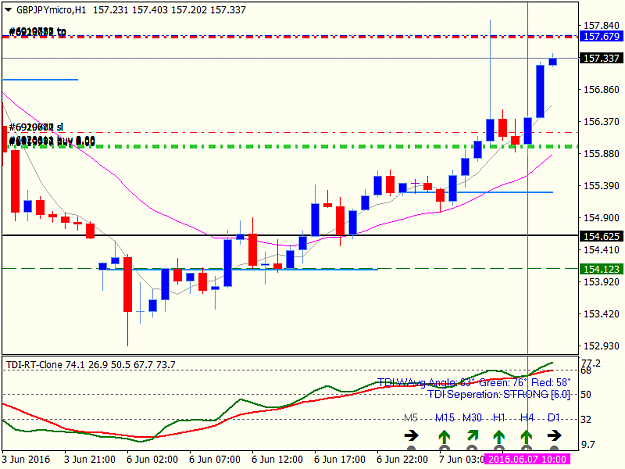Click the 155.880 price scale value
The image size is (625, 469).
601,154
